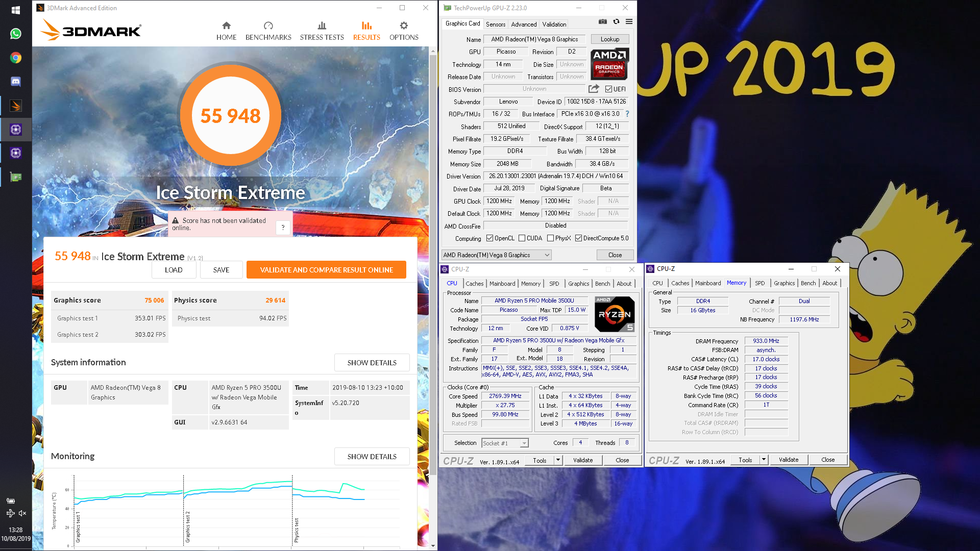Image resolution: width=980 pixels, height=551 pixels.
Task: Click Validate in Memory CPU-Z window
Action: pos(789,460)
